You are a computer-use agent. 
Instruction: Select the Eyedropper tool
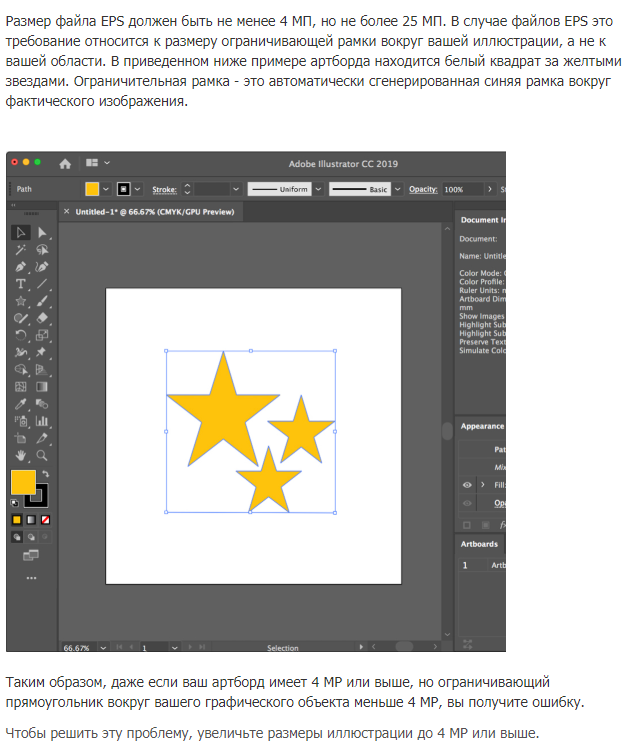point(21,404)
